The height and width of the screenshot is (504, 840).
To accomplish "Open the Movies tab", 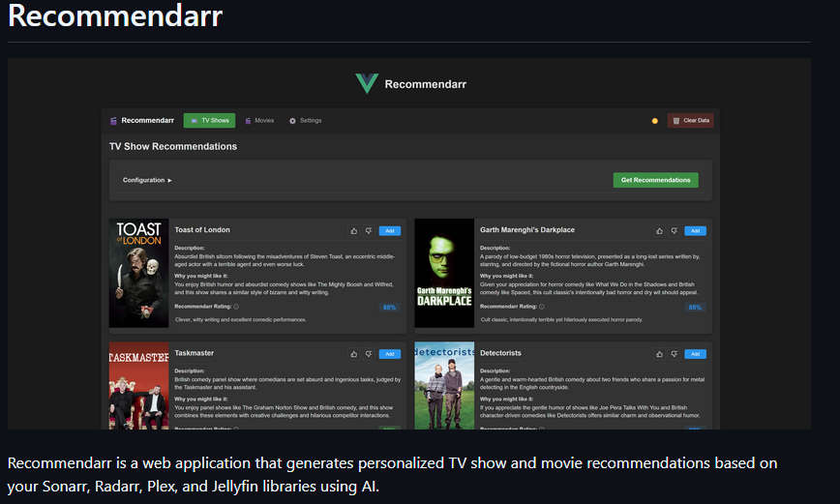I will 259,121.
